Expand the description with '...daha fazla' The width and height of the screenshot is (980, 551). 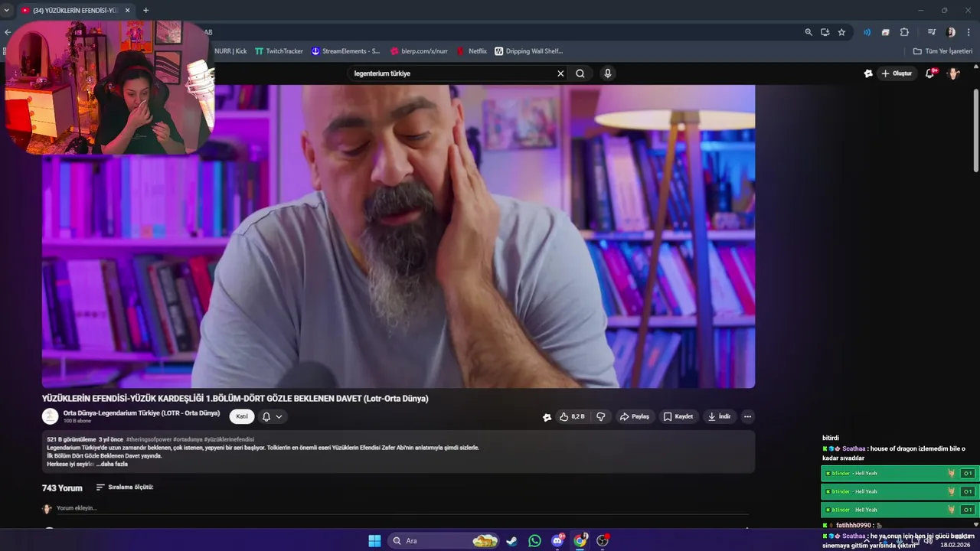[112, 464]
